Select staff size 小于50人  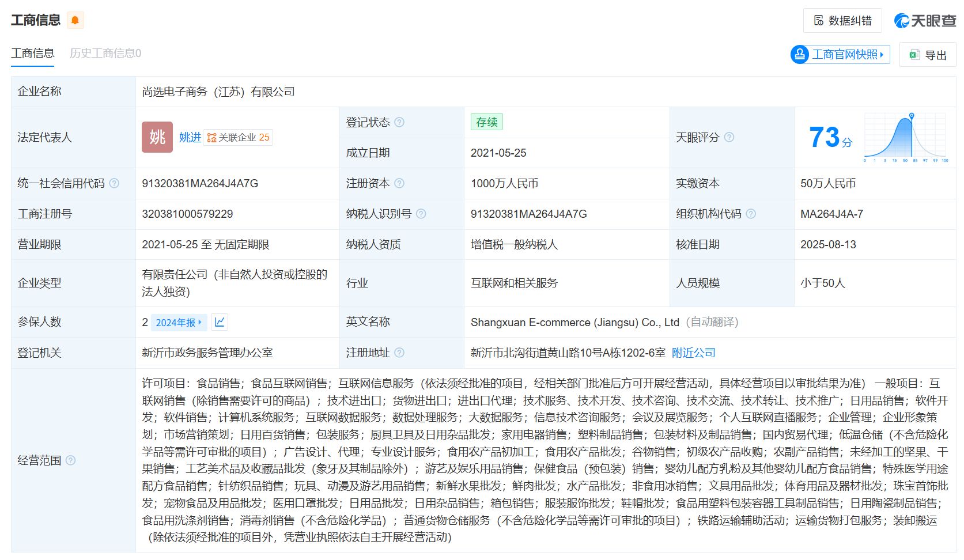click(x=822, y=283)
